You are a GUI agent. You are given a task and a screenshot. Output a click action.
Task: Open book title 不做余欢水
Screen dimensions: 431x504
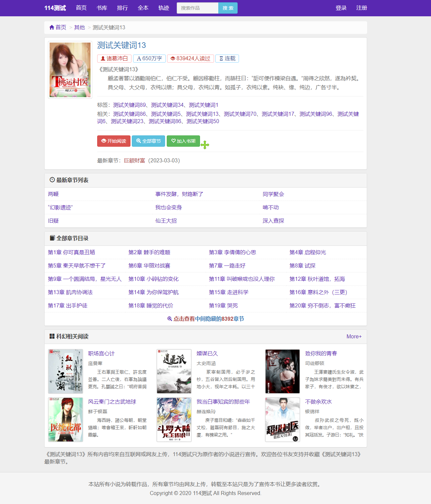click(x=319, y=402)
